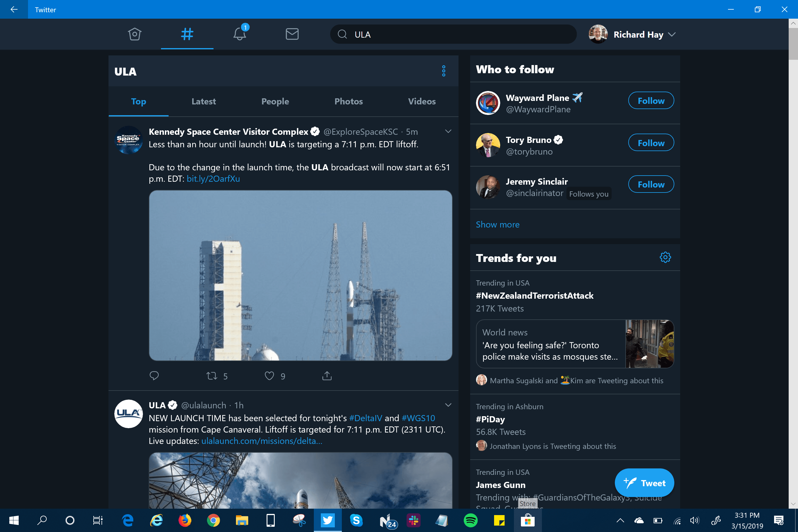Like the Kennedy Space Center tweet

[x=269, y=376]
